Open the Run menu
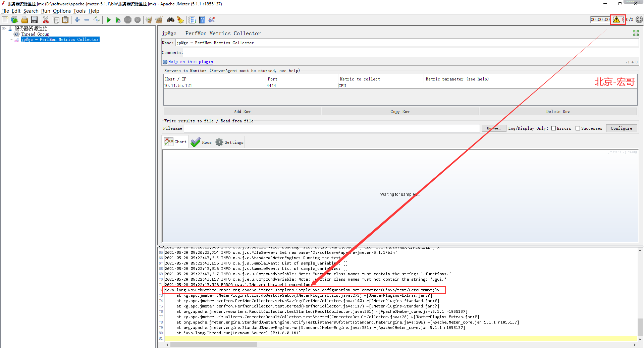644x348 pixels. [x=46, y=11]
